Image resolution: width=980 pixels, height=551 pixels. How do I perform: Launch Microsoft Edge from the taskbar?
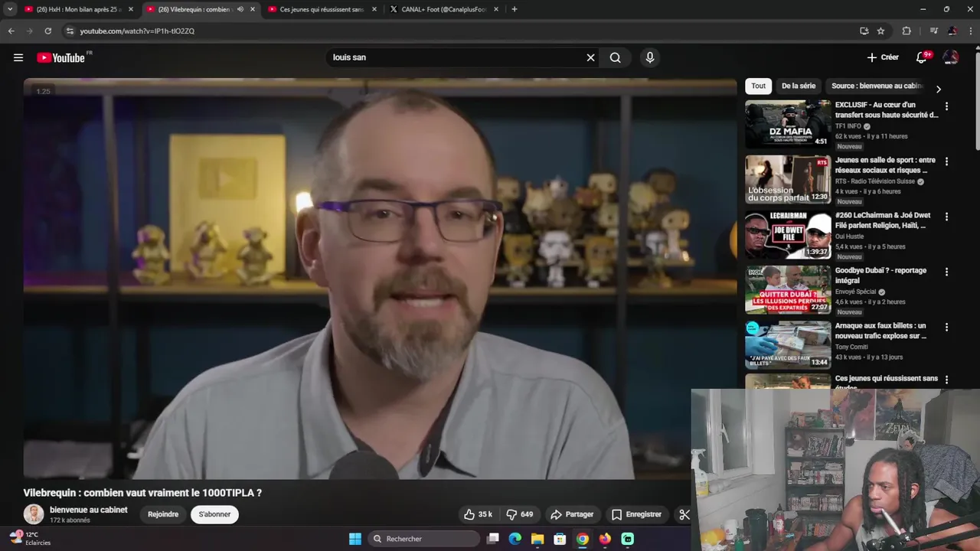515,539
